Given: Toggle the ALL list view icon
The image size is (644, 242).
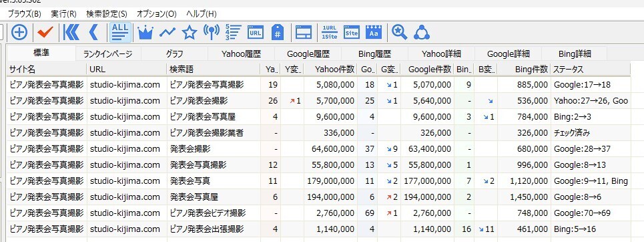Looking at the screenshot, I should point(120,32).
